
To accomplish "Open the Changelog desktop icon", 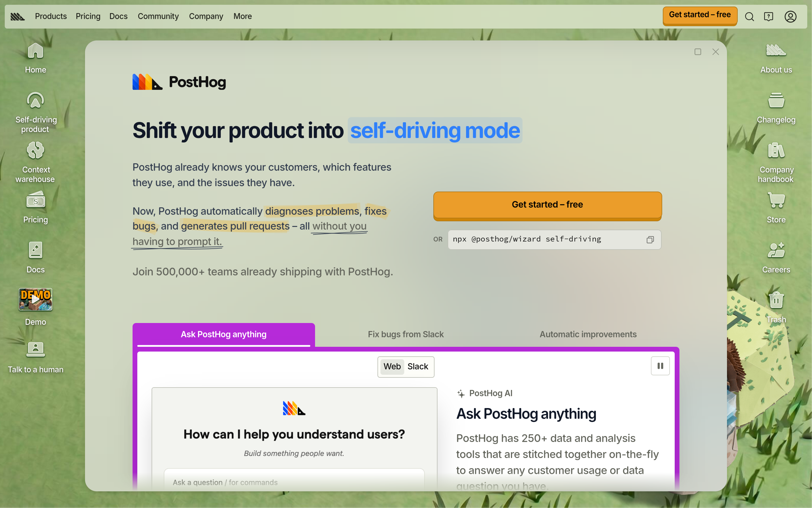I will 776,108.
